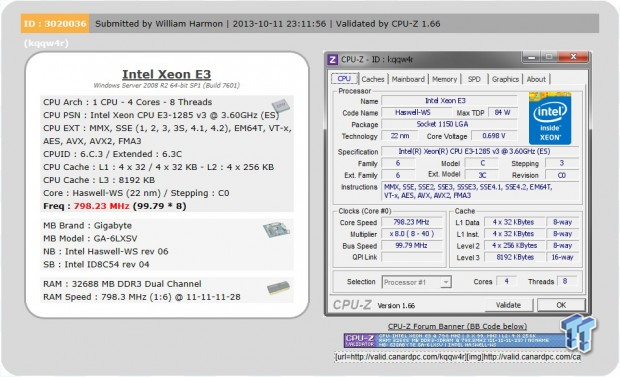Click the OK button in CPU-Z
Screen dimensions: 620x377
point(561,305)
